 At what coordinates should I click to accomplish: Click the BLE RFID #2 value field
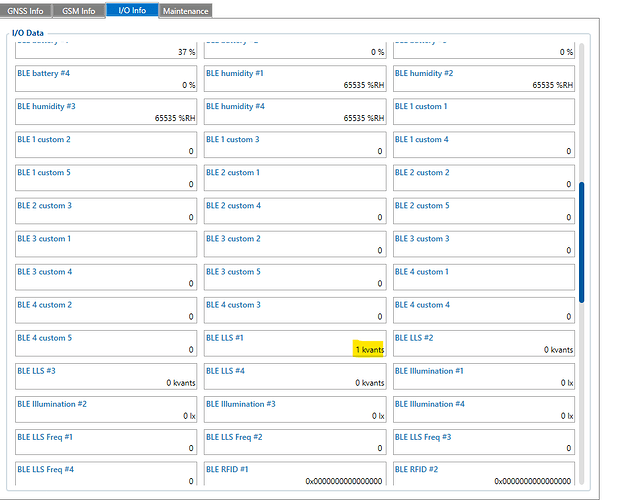click(484, 475)
